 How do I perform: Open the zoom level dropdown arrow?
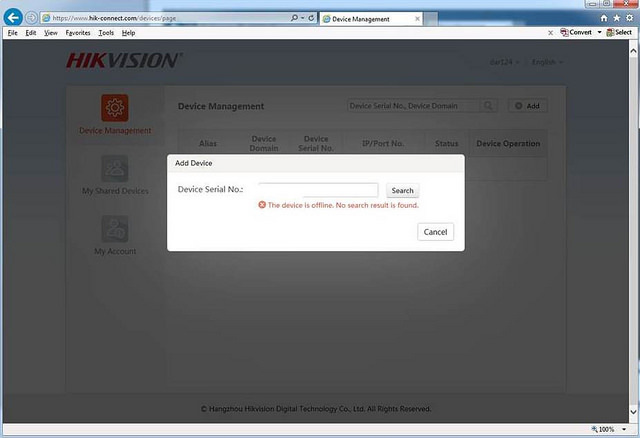[624, 429]
